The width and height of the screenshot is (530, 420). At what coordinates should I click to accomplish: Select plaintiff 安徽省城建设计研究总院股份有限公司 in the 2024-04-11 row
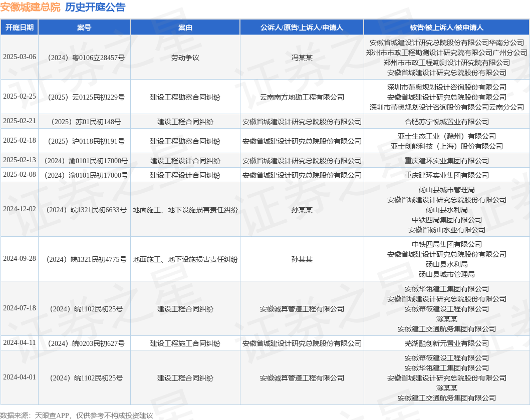click(302, 343)
